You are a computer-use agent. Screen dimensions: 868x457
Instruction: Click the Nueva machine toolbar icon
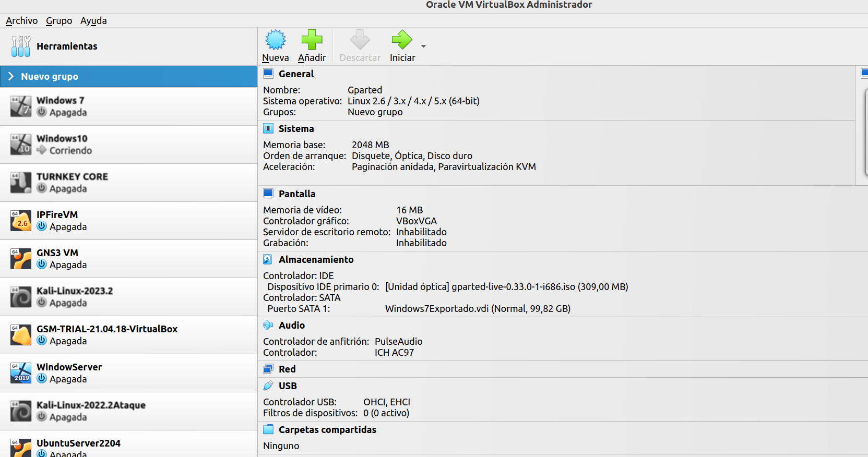[276, 40]
